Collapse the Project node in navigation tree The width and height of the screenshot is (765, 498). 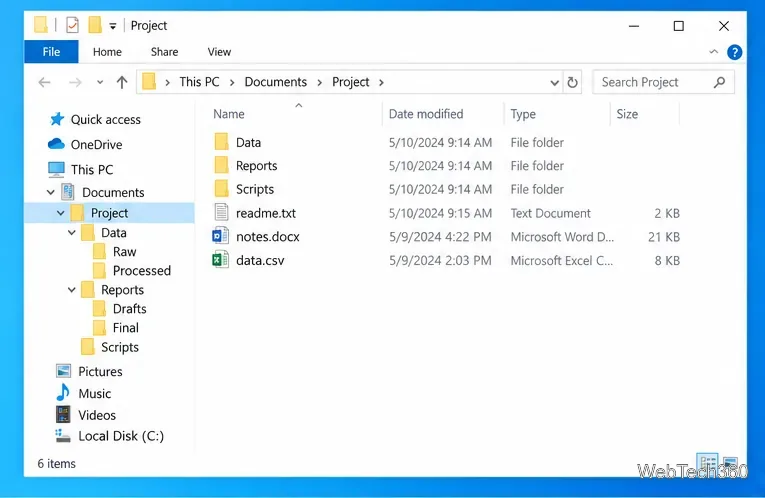60,213
